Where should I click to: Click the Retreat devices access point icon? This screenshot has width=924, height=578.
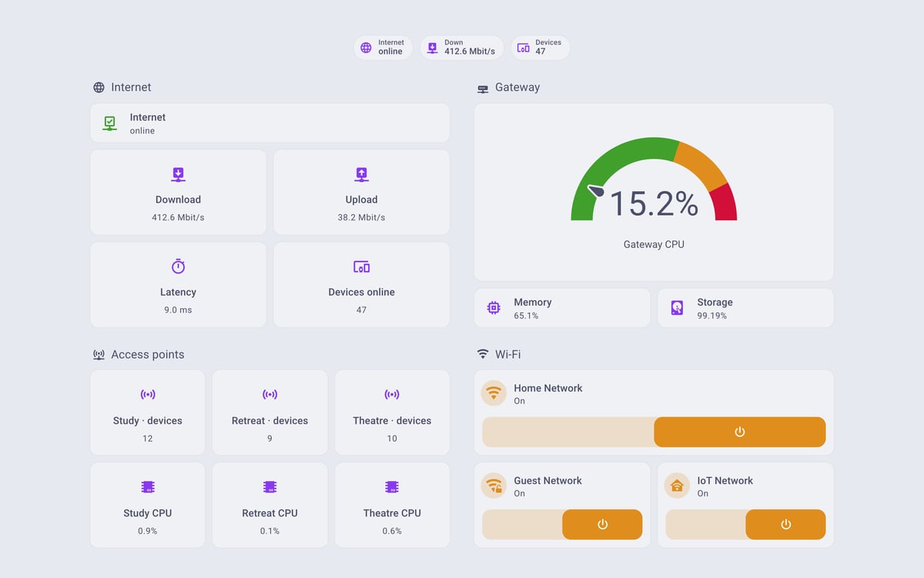point(269,395)
